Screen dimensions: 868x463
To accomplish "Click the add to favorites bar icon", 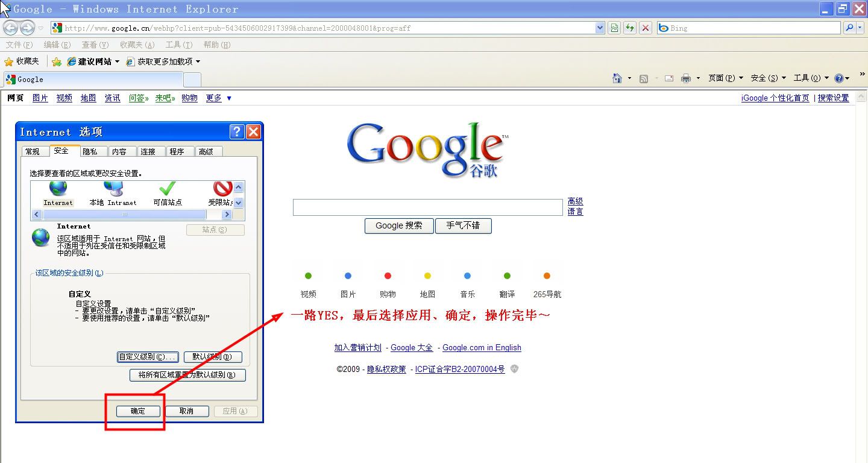I will click(x=57, y=61).
